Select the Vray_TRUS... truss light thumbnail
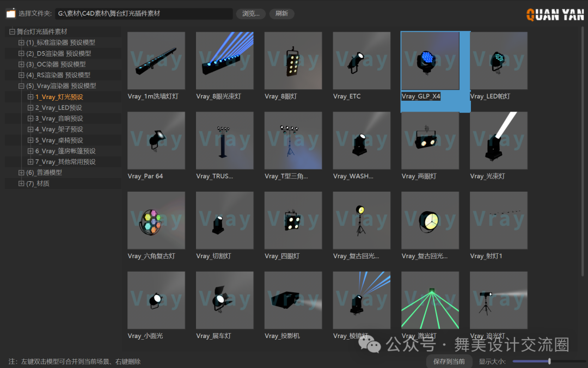Image resolution: width=588 pixels, height=368 pixels. pyautogui.click(x=225, y=140)
